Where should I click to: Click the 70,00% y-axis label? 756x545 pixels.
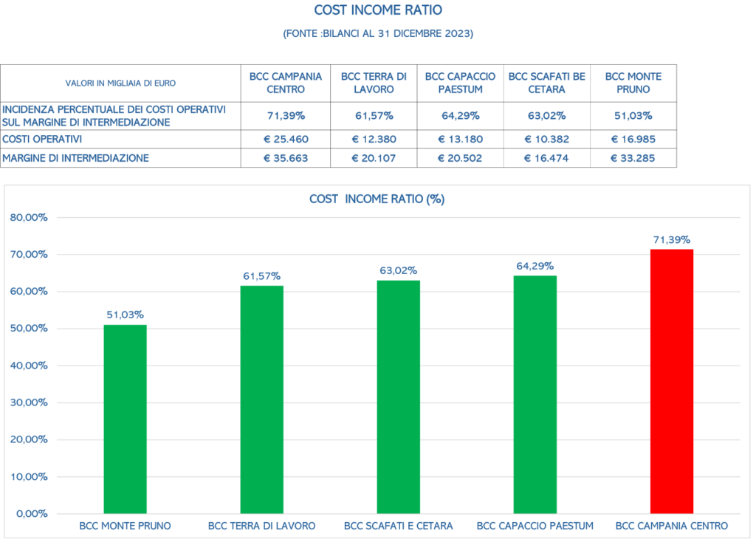[29, 255]
